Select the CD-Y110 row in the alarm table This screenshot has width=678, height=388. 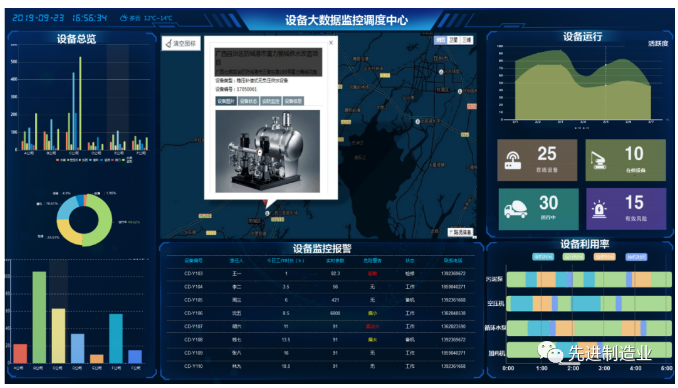tap(321, 366)
